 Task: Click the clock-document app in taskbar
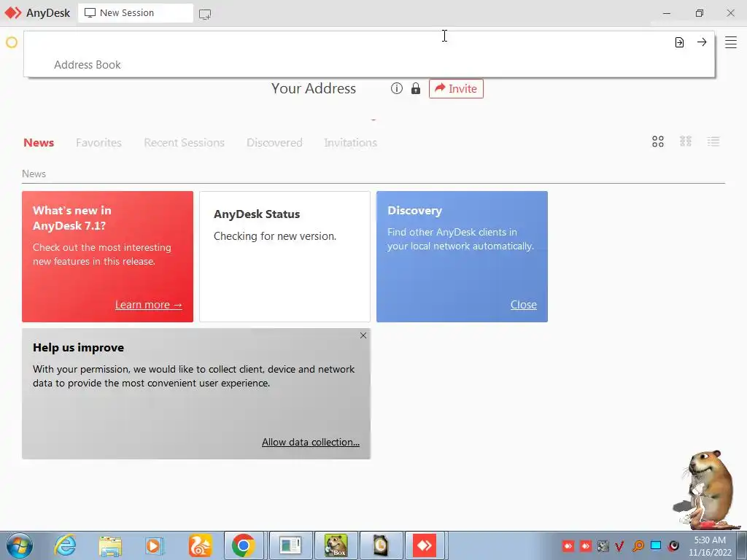(381, 545)
